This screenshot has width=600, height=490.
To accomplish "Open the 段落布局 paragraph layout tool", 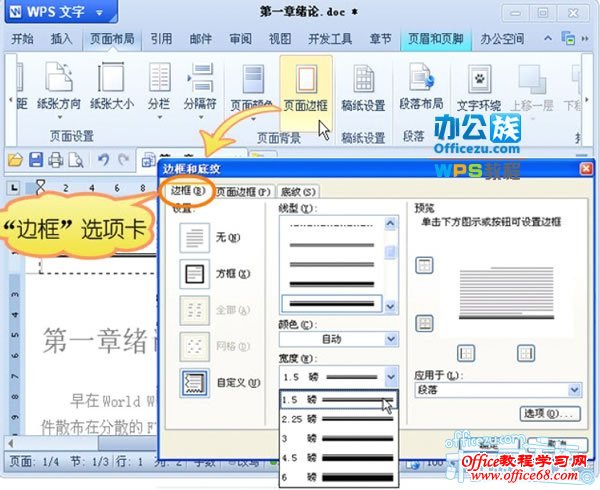I will 421,86.
